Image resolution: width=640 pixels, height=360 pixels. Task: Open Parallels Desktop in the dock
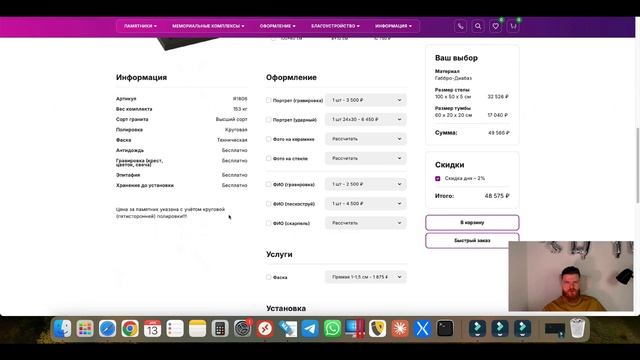tap(355, 329)
